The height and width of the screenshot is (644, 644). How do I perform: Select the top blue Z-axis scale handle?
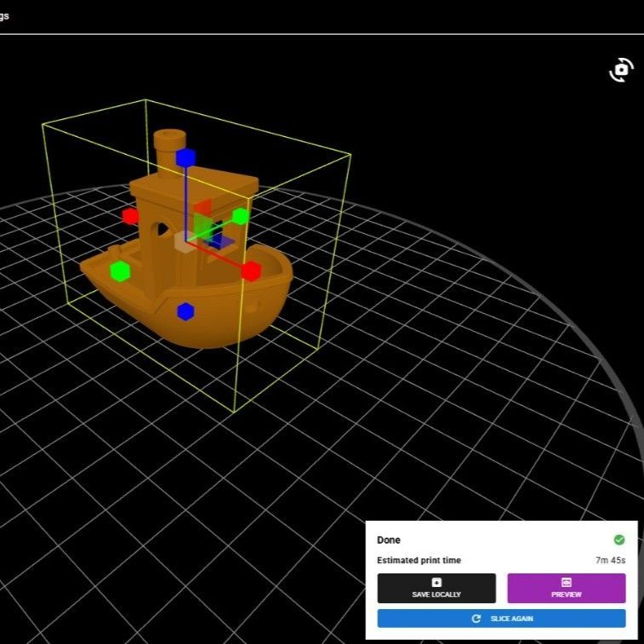[185, 157]
